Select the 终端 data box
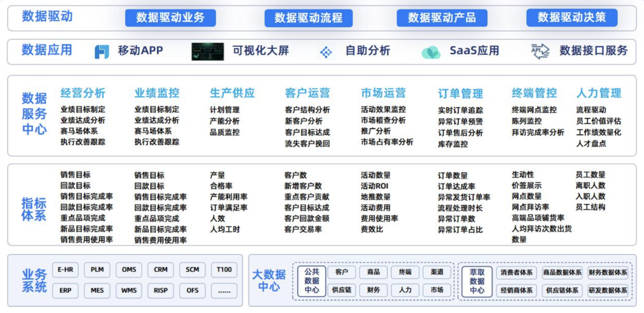Image resolution: width=644 pixels, height=313 pixels. click(x=405, y=272)
